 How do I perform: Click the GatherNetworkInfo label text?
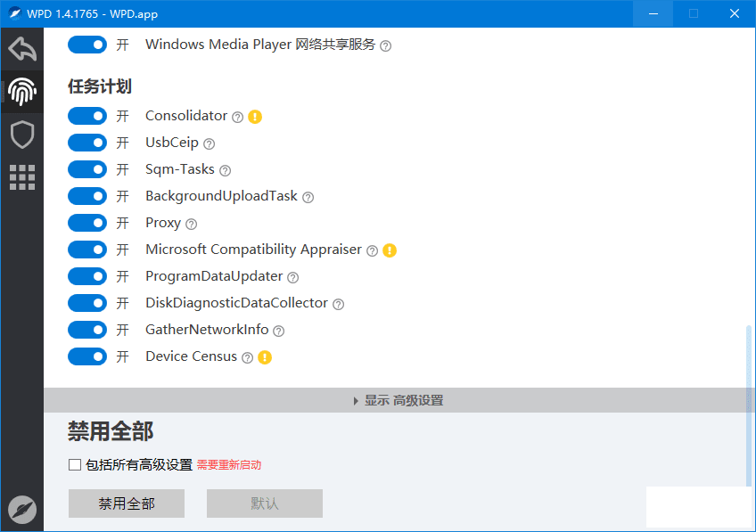coord(207,330)
